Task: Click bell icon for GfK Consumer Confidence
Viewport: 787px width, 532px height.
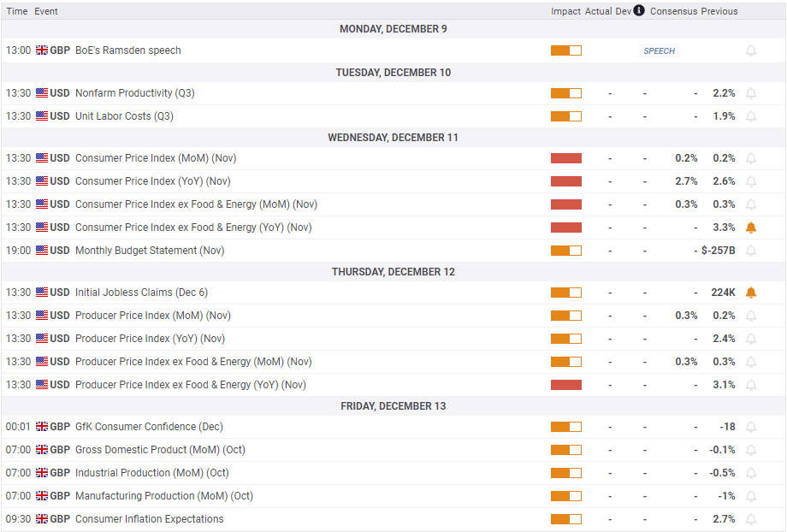Action: 751,427
